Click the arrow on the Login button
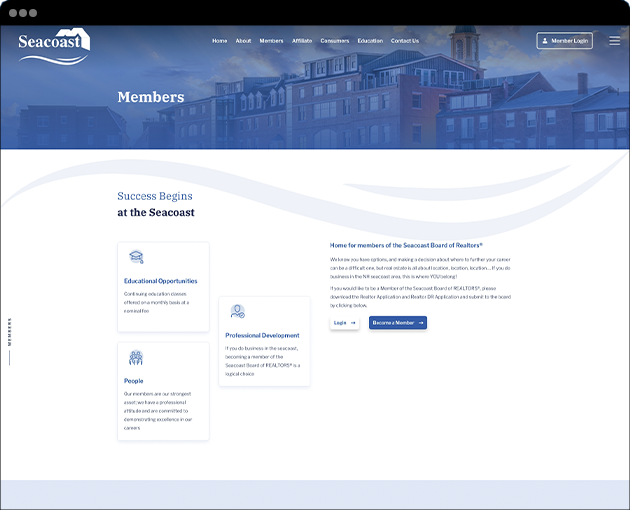Screen dimensions: 630x510 pyautogui.click(x=353, y=323)
